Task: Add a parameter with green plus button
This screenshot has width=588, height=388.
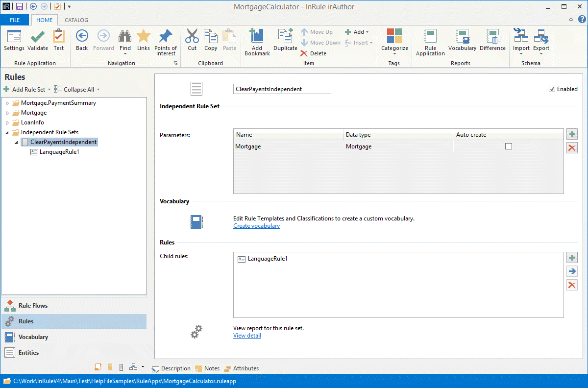Action: click(x=572, y=134)
